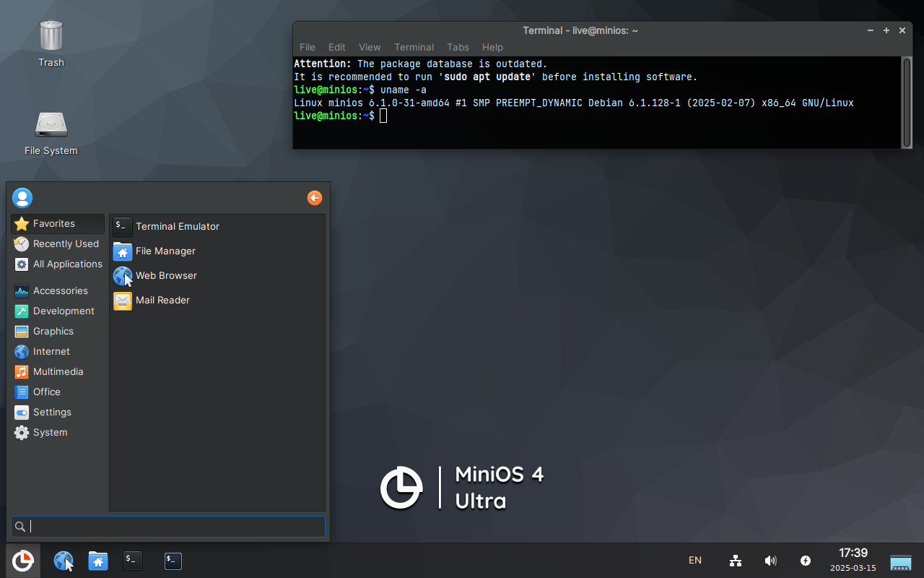Launch Terminal Emulator from favorites
The image size is (924, 578).
(x=217, y=227)
